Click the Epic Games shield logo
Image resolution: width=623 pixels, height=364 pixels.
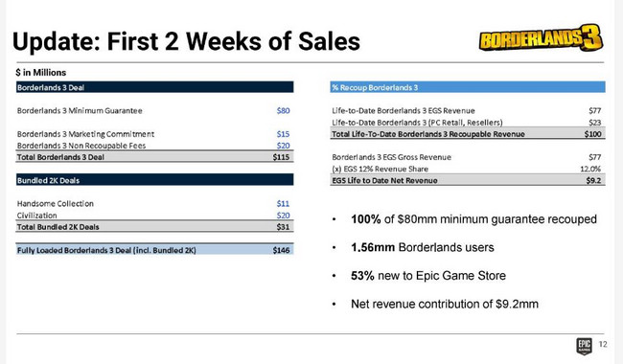[584, 346]
